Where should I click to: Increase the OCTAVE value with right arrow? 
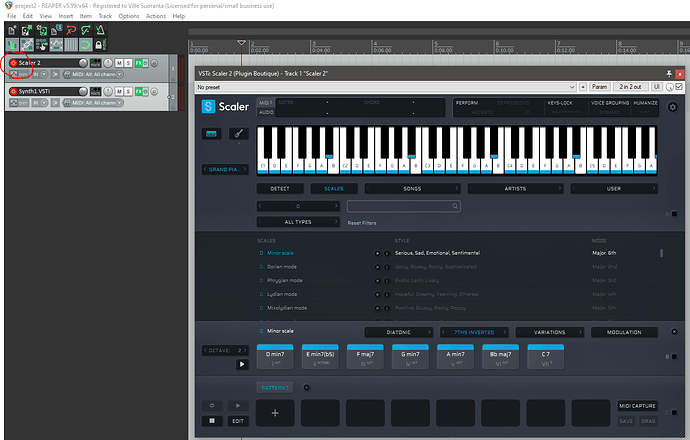tap(246, 350)
